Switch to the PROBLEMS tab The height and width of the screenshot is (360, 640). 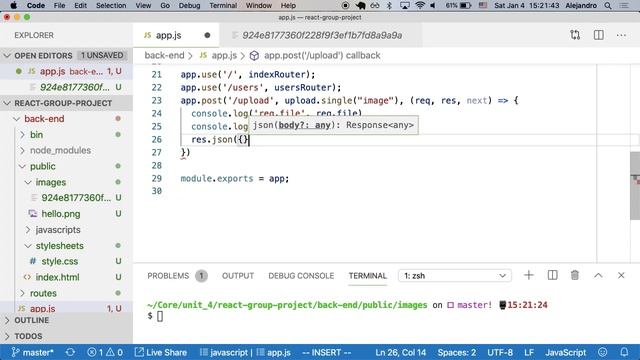(168, 276)
